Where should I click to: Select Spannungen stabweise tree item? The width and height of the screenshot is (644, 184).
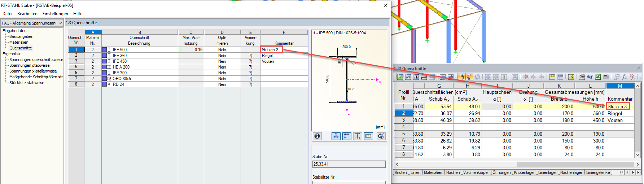pyautogui.click(x=30, y=65)
